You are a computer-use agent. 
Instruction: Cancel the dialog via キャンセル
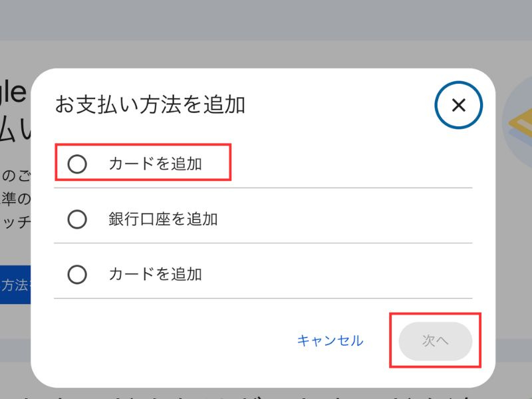tap(330, 340)
